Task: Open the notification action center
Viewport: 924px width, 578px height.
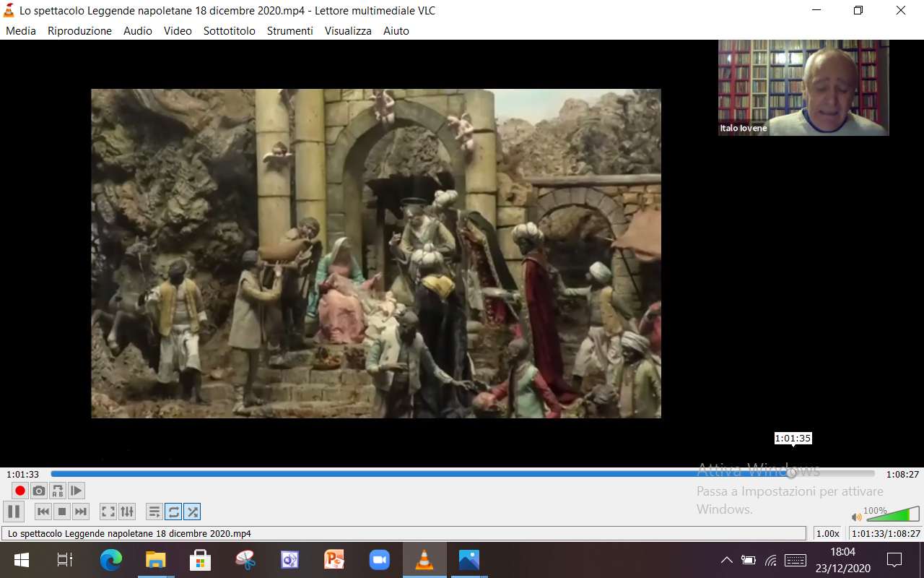Action: pos(895,560)
